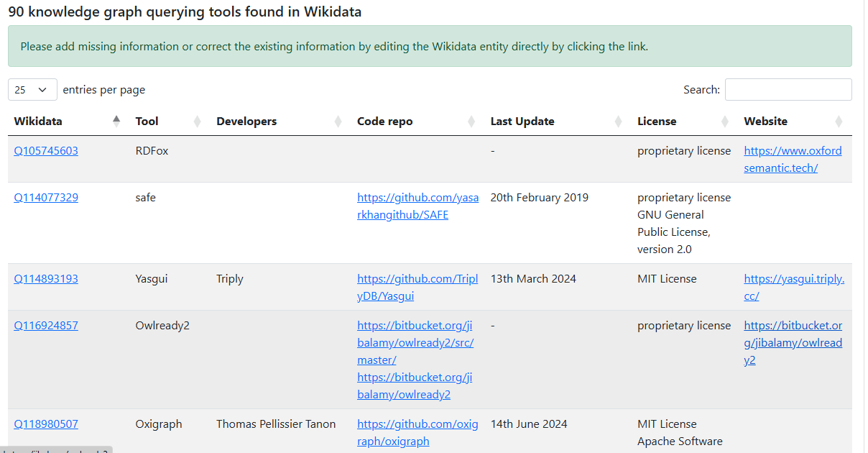Open Wikidata entity Q114077329
This screenshot has width=868, height=453.
tap(46, 198)
